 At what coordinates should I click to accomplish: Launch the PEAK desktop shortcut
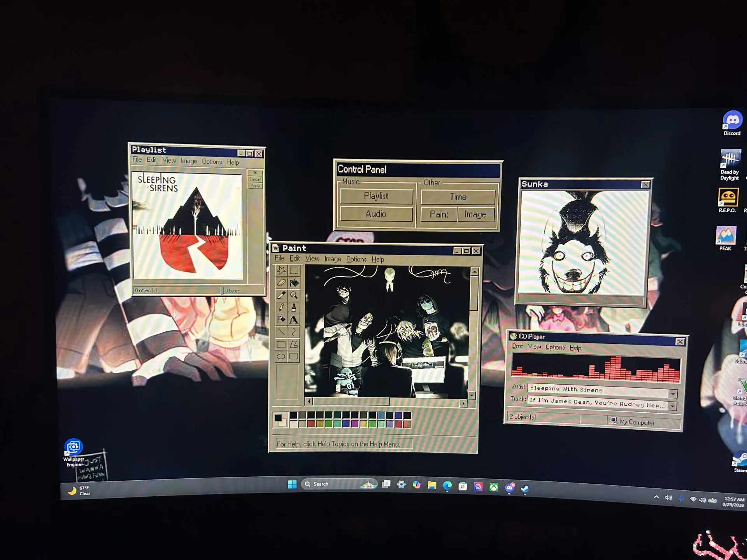pyautogui.click(x=726, y=238)
